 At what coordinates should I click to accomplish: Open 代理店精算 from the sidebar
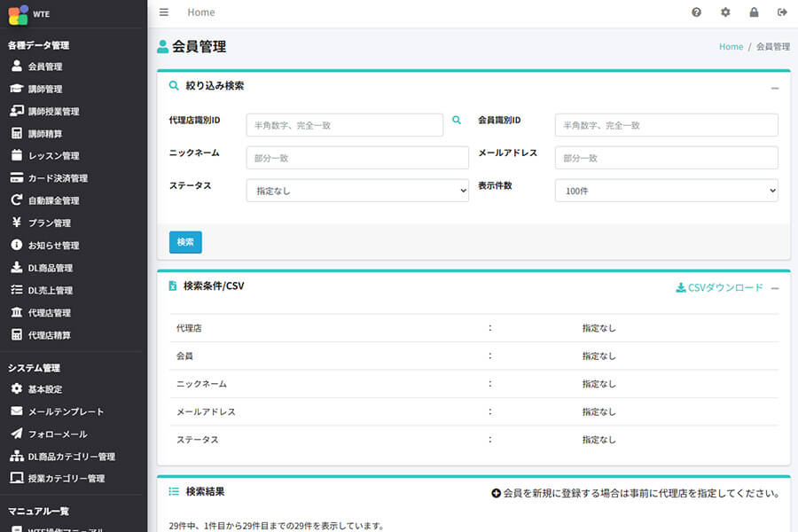(47, 334)
